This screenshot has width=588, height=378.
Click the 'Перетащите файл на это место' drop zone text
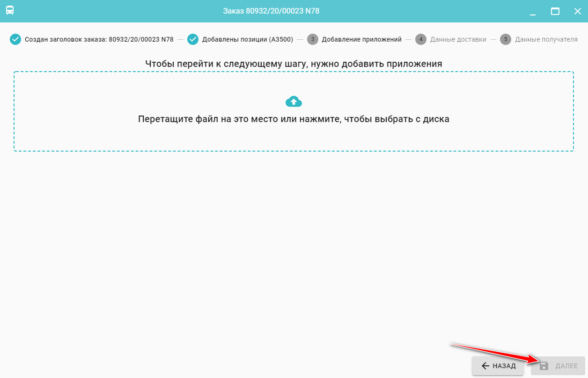[294, 119]
